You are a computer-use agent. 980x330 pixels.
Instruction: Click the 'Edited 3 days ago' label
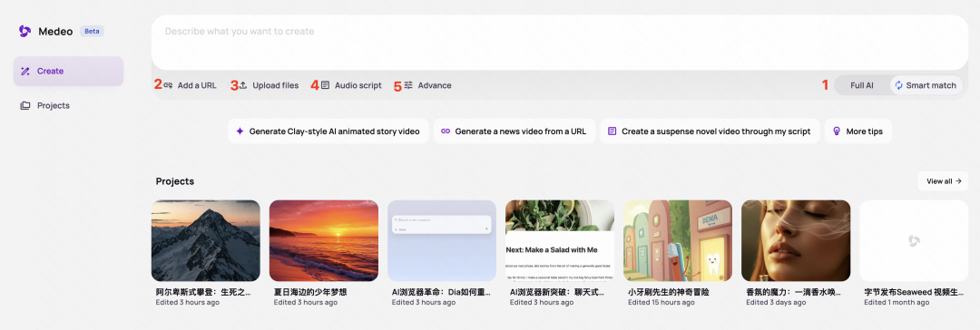[778, 303]
